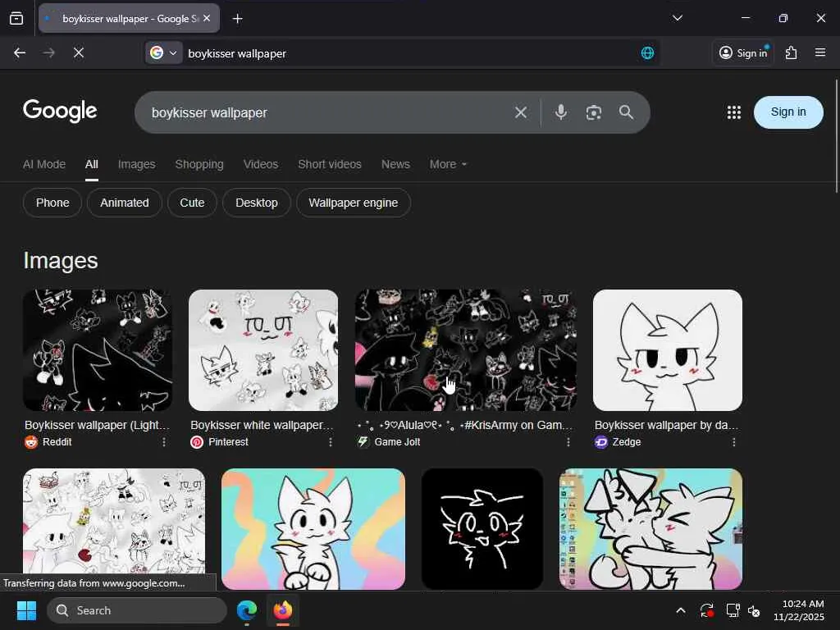Switch to the Shopping tab
Viewport: 840px width, 630px height.
(x=199, y=164)
